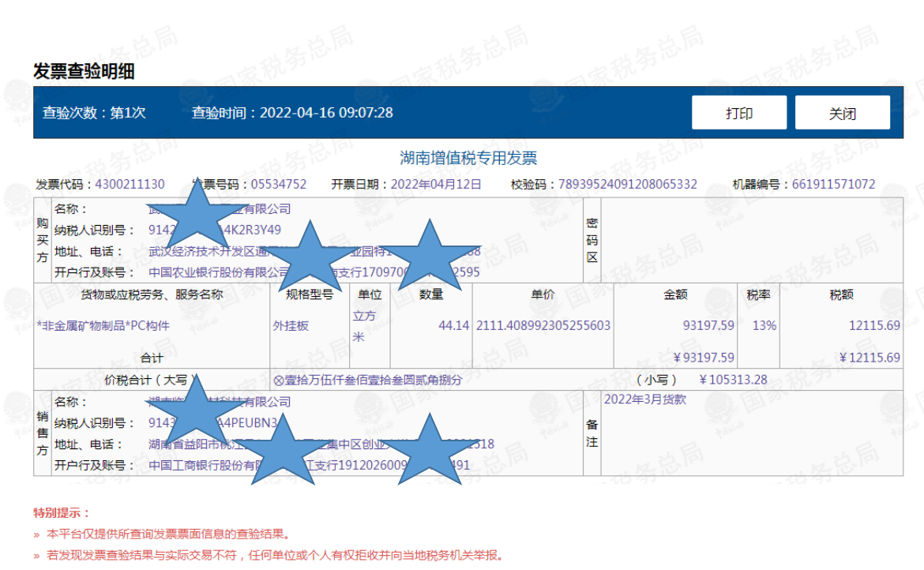Click the 关闭 (Close) button
The height and width of the screenshot is (570, 924).
(842, 113)
